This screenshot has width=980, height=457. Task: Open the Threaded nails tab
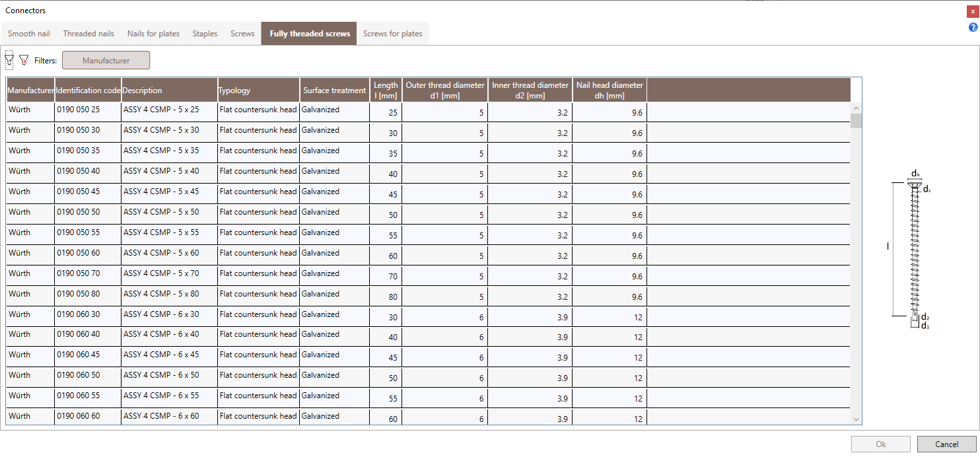[x=88, y=34]
